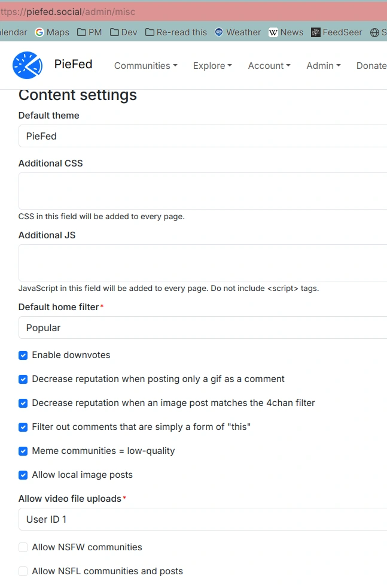Disable the Enable downvotes checkbox
Image resolution: width=387 pixels, height=588 pixels.
point(23,355)
